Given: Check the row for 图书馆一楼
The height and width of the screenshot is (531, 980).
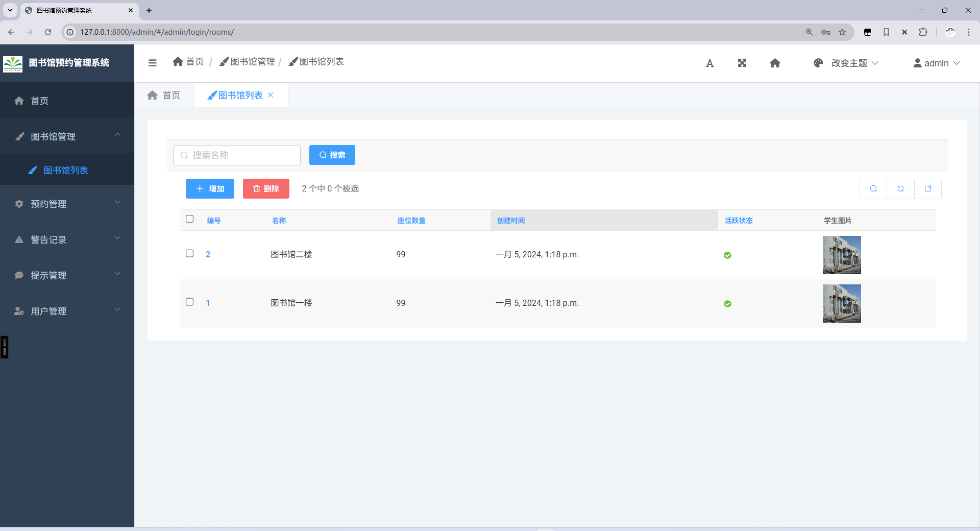Looking at the screenshot, I should (x=189, y=302).
